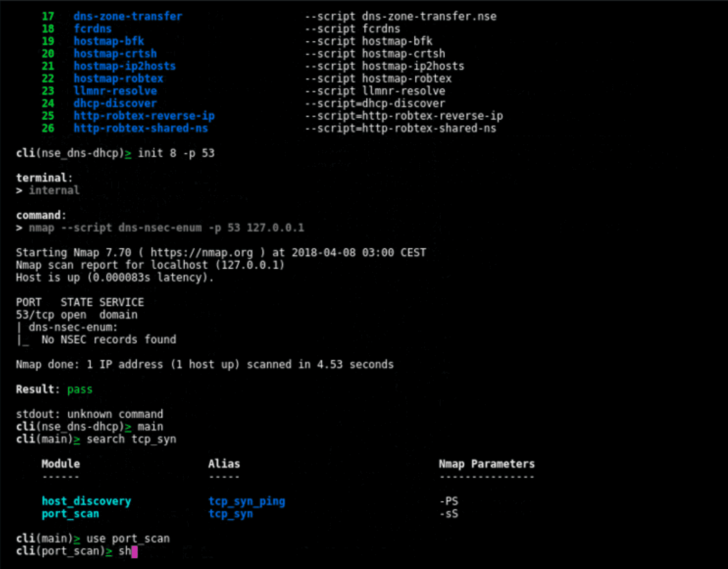Click the 'Module' column header
The width and height of the screenshot is (728, 569).
(61, 464)
